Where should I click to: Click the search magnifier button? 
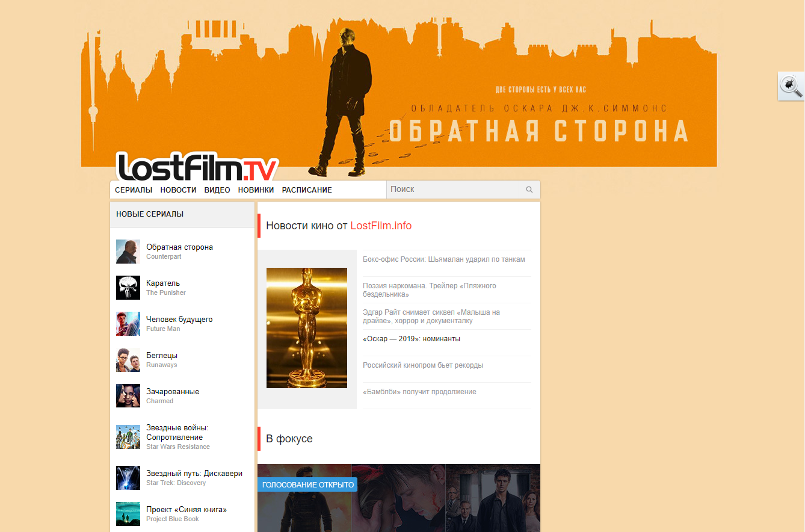pyautogui.click(x=529, y=190)
